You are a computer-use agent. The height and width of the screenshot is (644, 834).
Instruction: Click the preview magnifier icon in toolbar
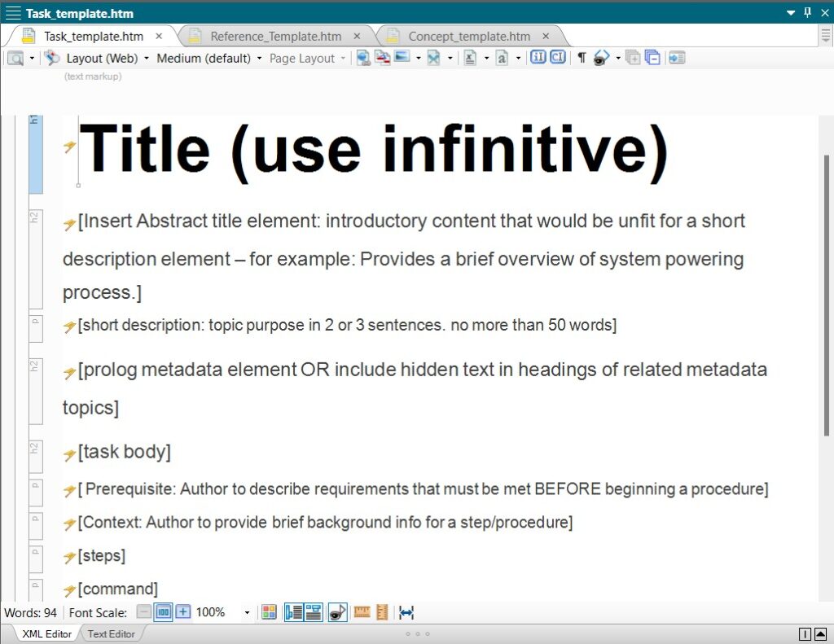[15, 58]
